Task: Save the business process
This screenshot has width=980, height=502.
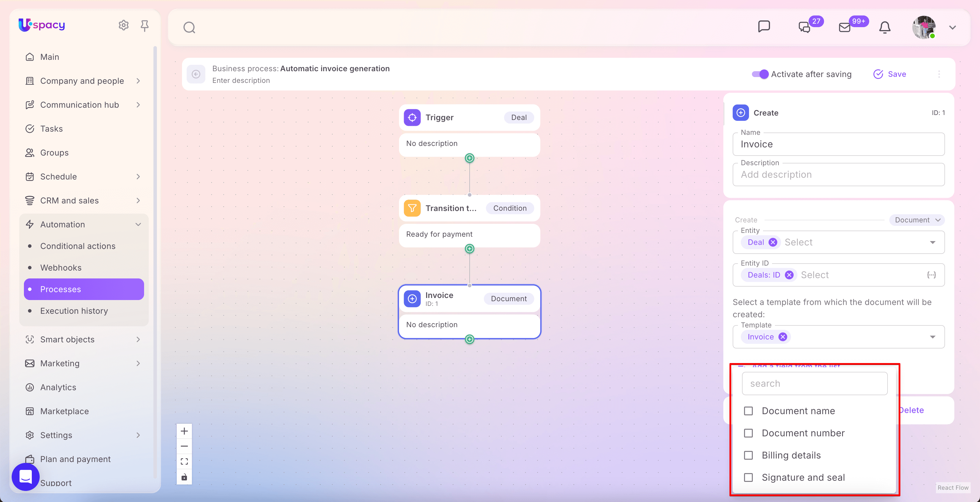Action: pyautogui.click(x=890, y=74)
